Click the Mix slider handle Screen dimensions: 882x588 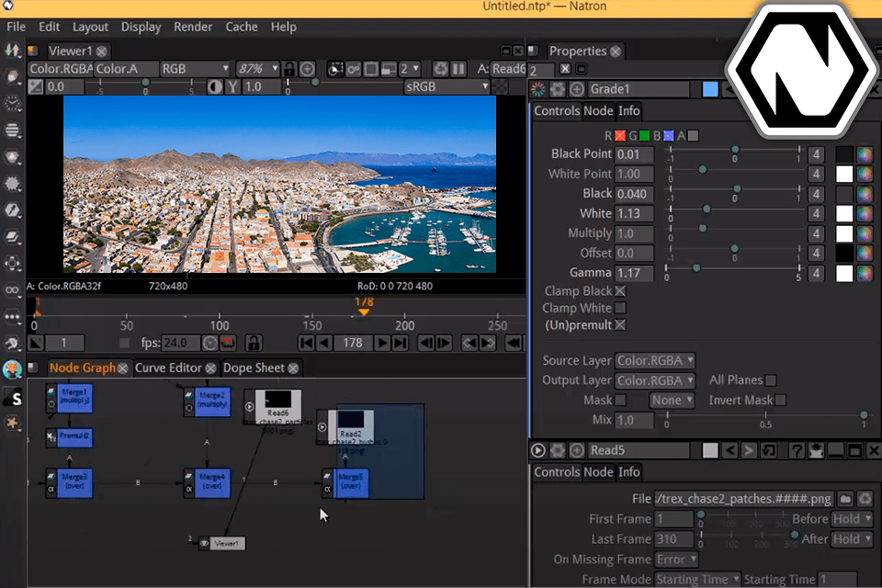click(x=864, y=415)
